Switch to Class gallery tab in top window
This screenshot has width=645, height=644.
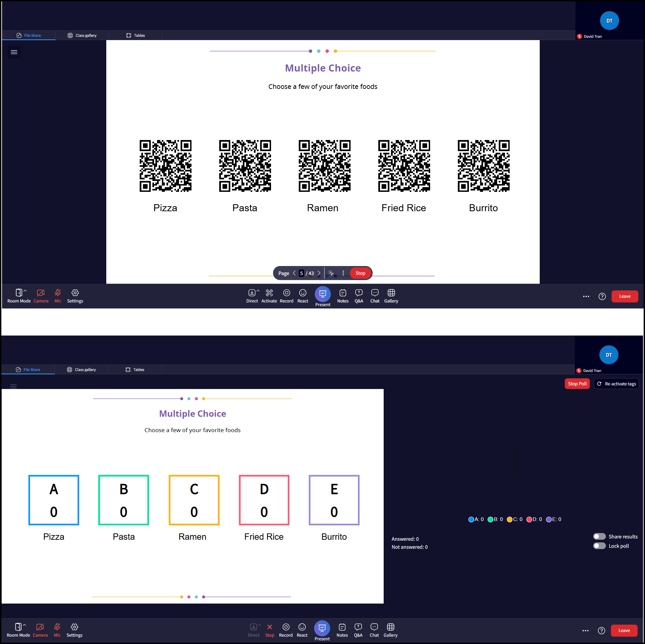[82, 35]
